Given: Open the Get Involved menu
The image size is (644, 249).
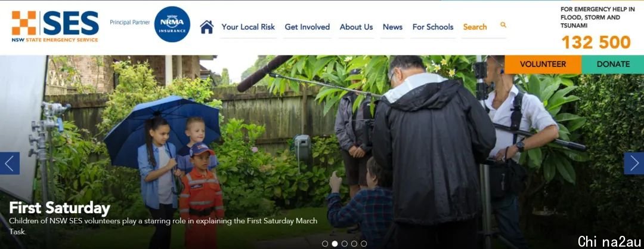Looking at the screenshot, I should 307,27.
